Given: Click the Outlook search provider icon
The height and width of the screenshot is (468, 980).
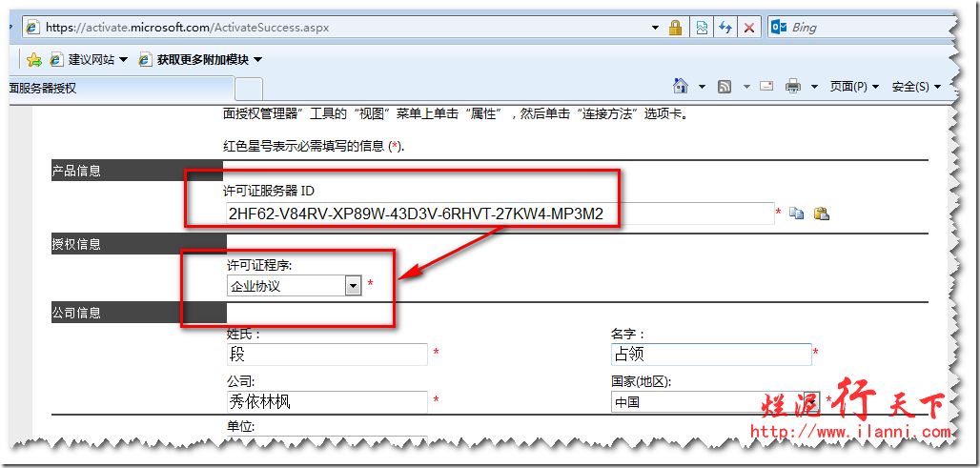Looking at the screenshot, I should pos(779,28).
